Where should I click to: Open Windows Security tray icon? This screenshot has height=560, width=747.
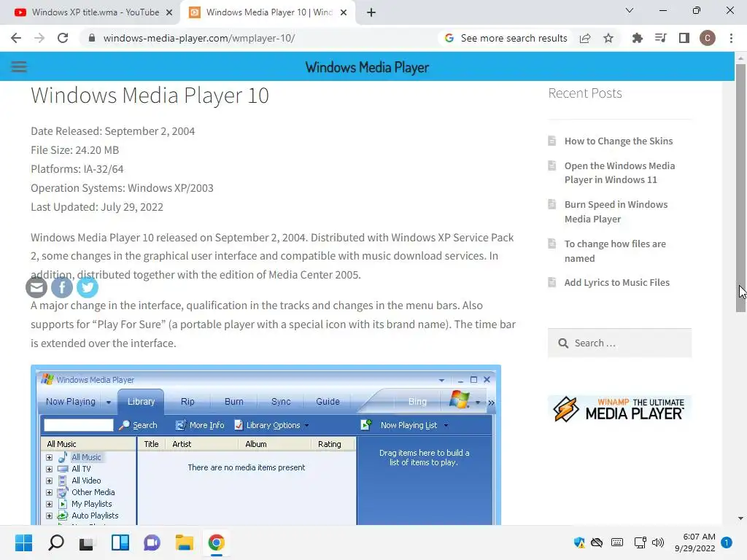point(579,542)
